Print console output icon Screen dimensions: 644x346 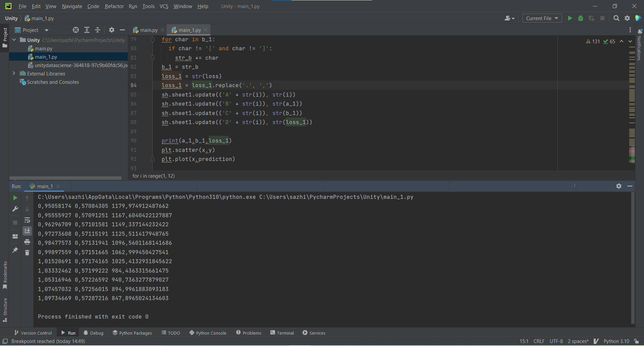27,242
